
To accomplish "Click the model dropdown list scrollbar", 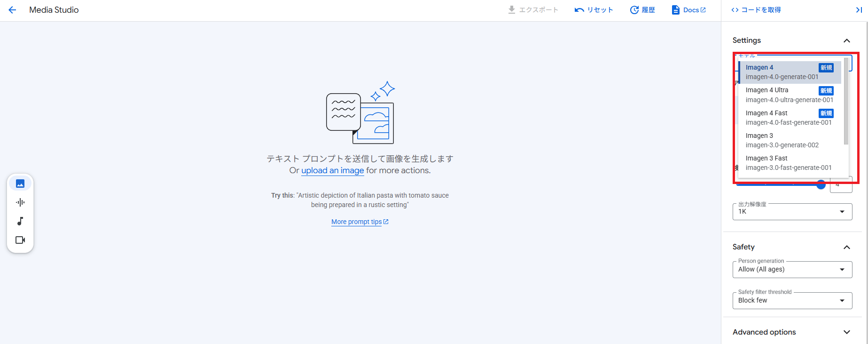I will pos(846,101).
